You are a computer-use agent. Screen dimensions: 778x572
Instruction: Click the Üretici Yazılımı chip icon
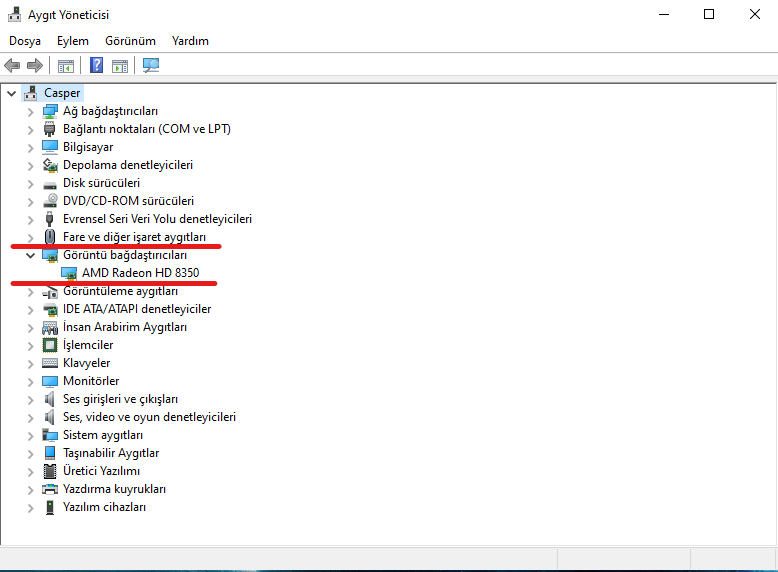coord(50,471)
